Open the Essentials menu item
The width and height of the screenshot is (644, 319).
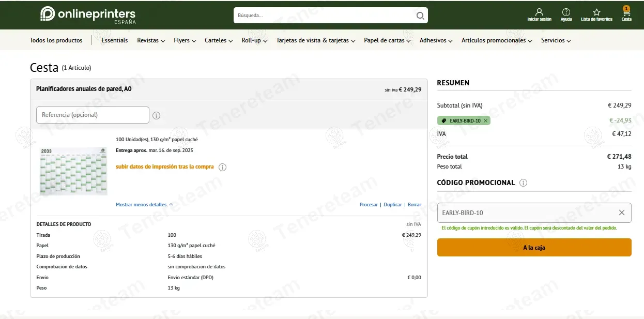115,40
